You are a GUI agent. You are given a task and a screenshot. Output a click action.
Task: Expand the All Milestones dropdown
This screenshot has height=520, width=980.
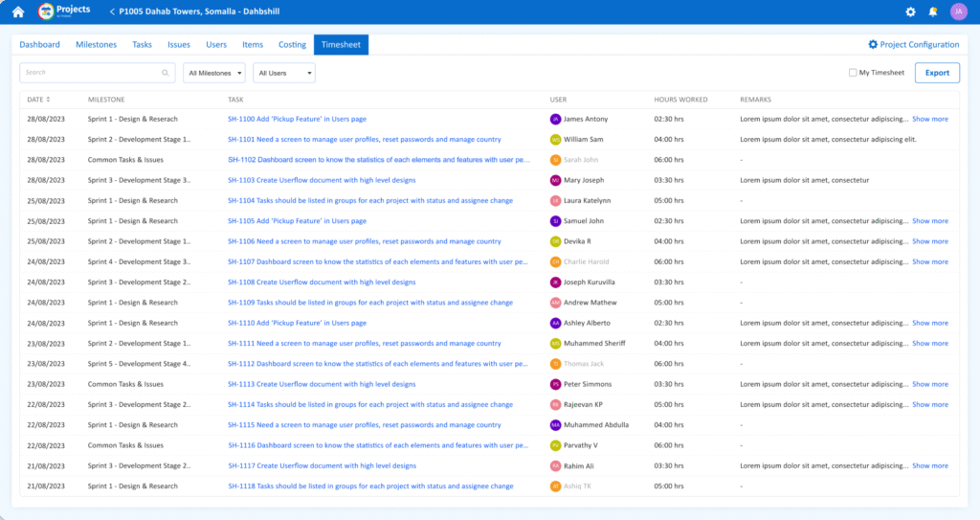tap(214, 73)
